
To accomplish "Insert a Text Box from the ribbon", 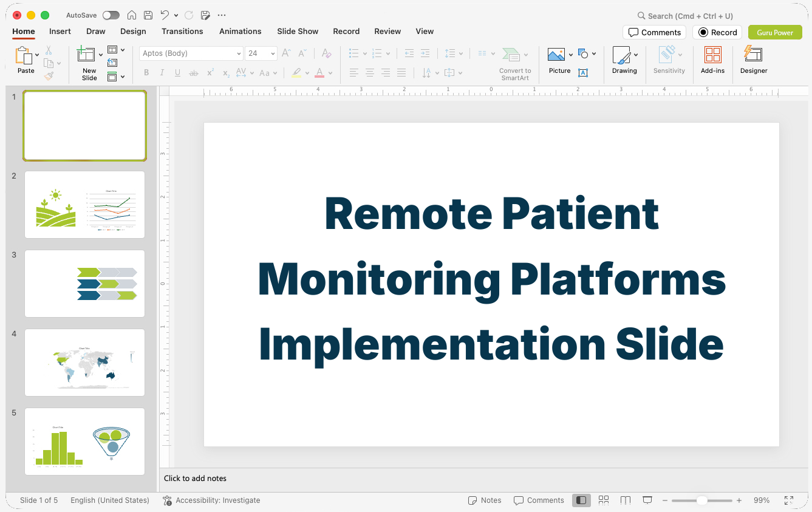I will tap(583, 73).
